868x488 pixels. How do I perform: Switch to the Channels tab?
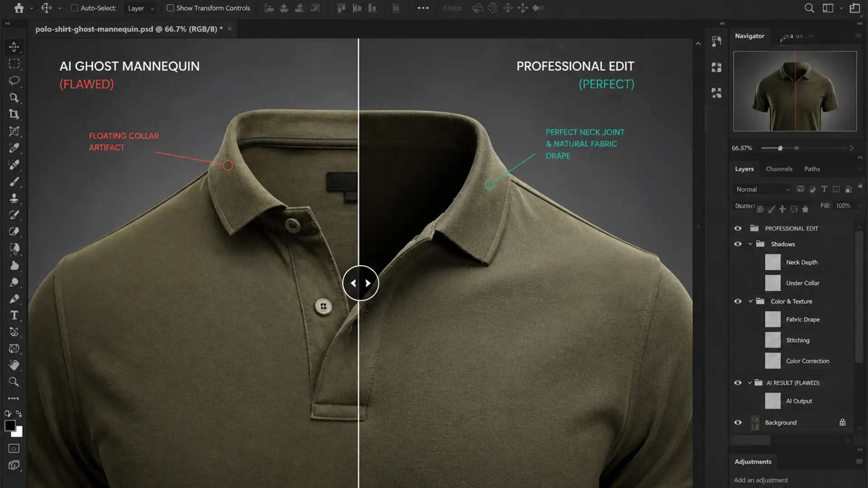click(779, 169)
